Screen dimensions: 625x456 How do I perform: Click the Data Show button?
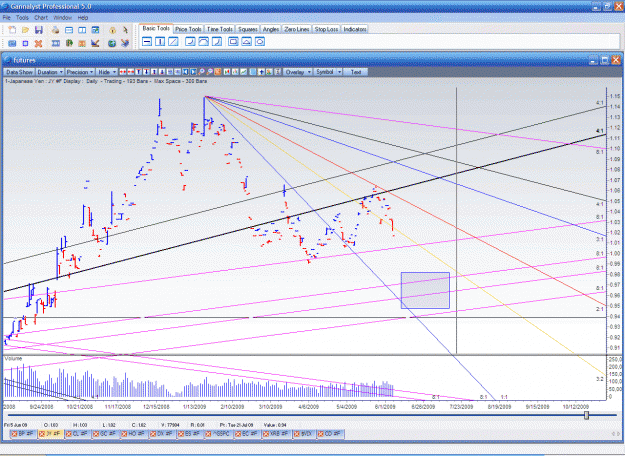19,72
